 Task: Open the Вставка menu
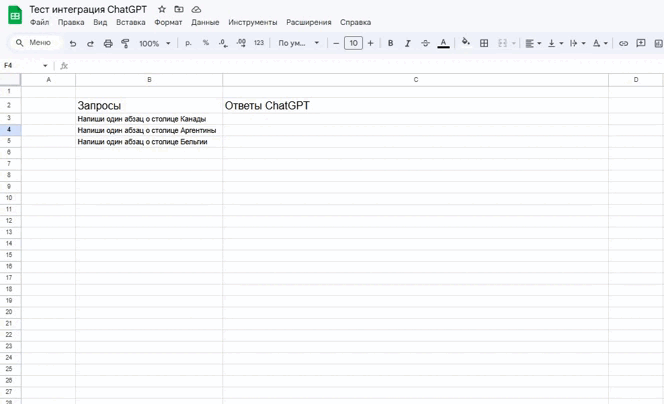point(130,22)
